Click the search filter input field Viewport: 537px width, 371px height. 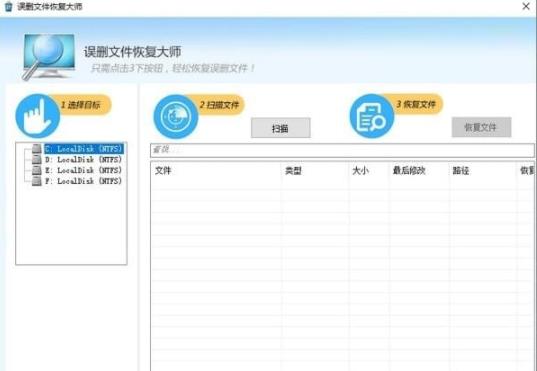click(x=342, y=150)
